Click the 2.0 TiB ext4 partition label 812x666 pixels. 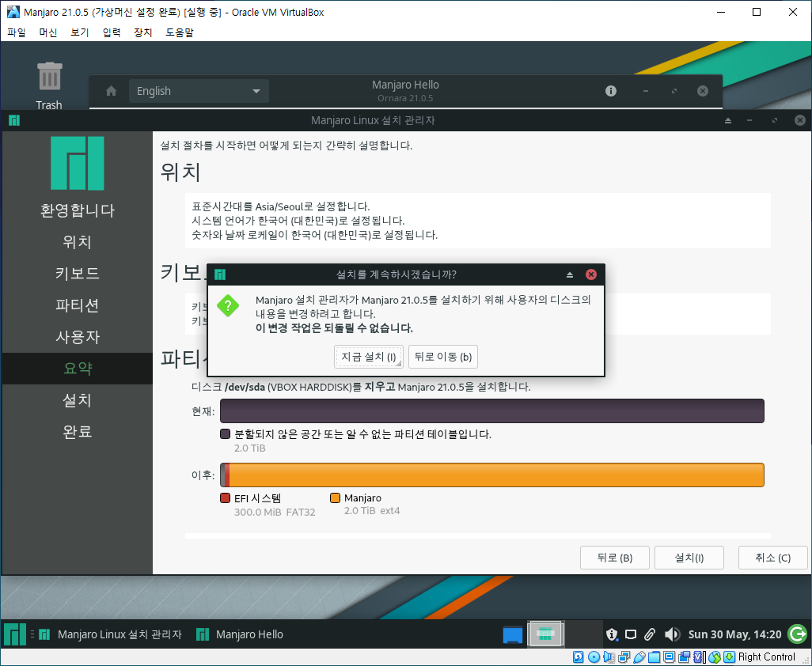coord(372,511)
